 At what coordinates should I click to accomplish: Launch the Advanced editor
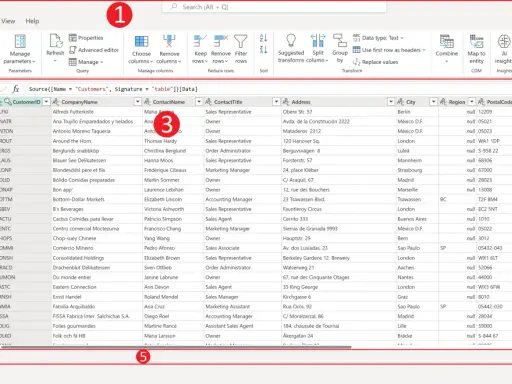94,50
